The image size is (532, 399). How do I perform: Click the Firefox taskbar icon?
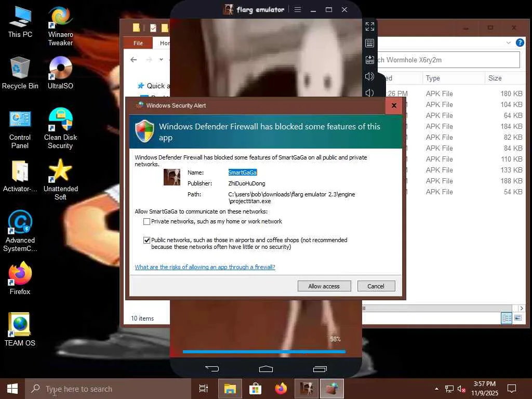(281, 389)
